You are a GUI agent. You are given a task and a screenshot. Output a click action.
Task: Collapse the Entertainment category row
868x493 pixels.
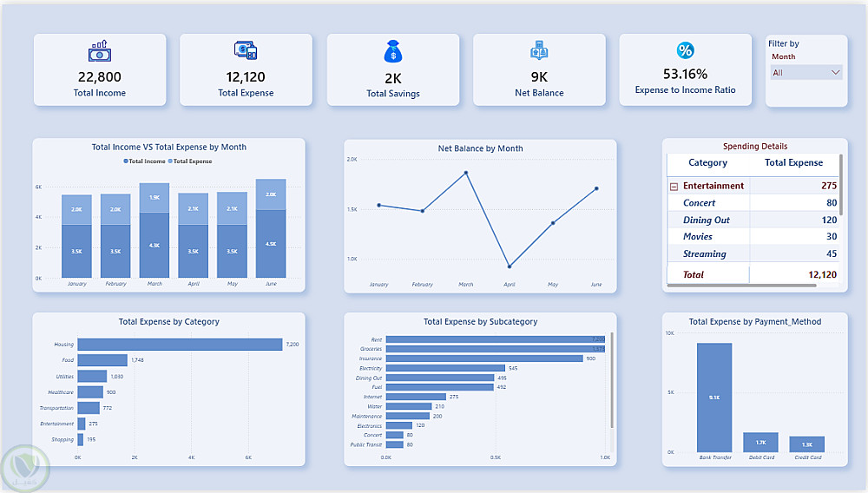674,187
